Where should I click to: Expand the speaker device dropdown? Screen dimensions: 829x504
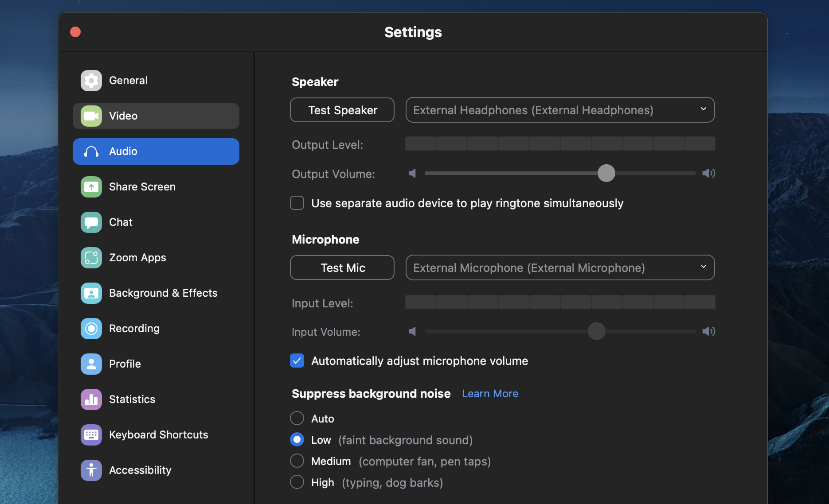coord(560,110)
